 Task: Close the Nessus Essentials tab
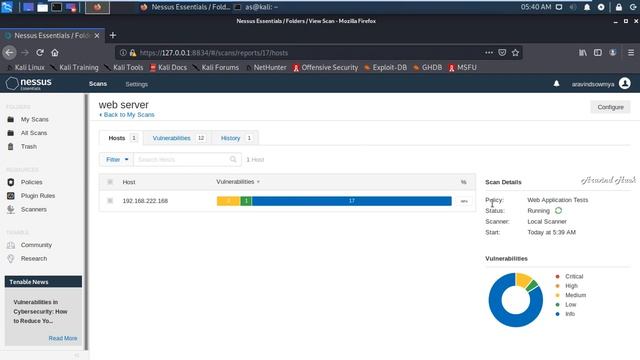tap(97, 36)
